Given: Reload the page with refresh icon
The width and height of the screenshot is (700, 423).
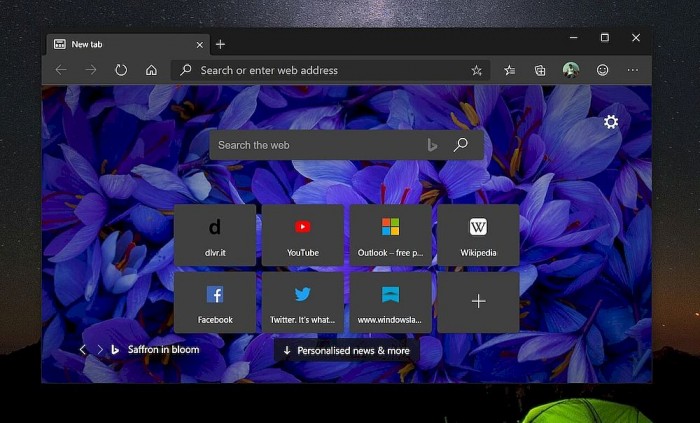Looking at the screenshot, I should pos(121,70).
